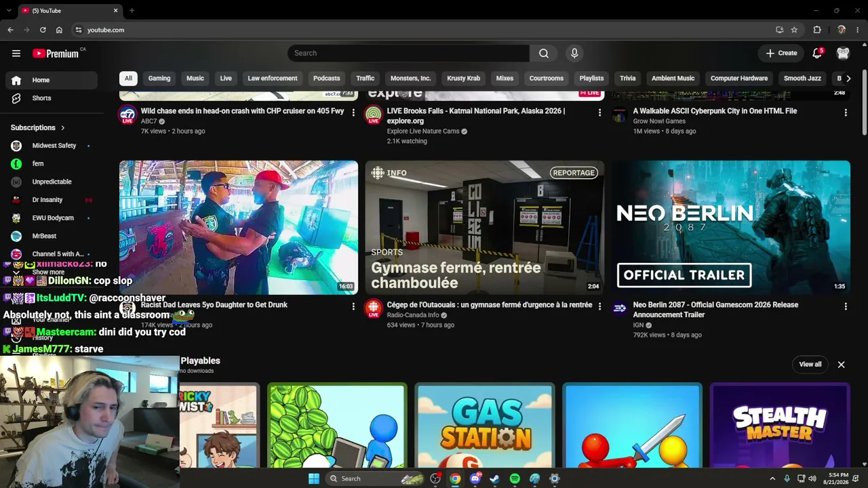Open Explore Live Nature Cams channel link
Screen dimensions: 868x488
tap(423, 131)
